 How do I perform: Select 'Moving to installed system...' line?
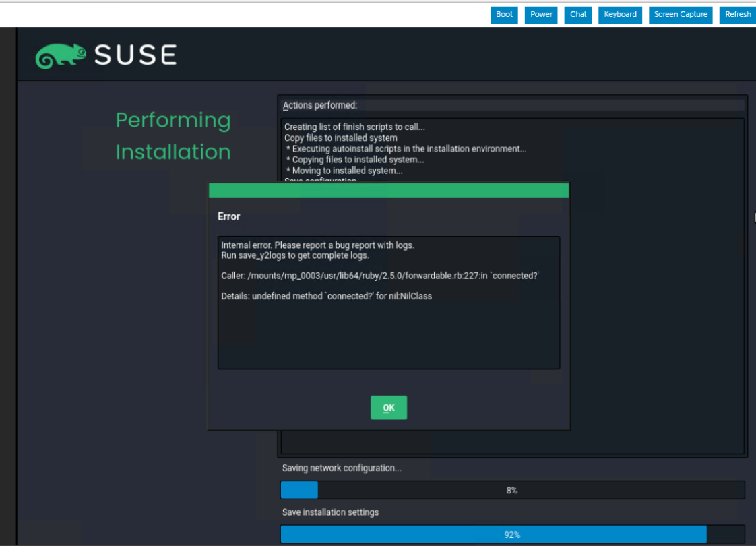(x=344, y=171)
